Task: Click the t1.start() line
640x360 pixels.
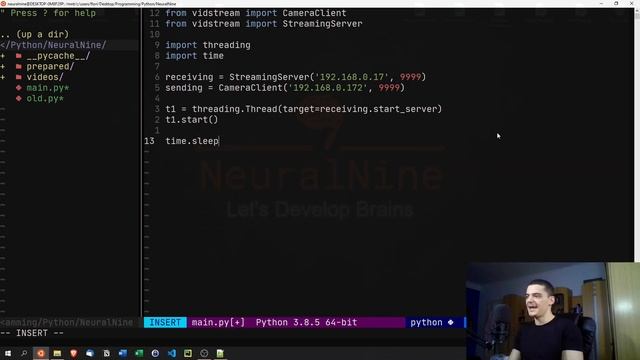Action: click(192, 120)
